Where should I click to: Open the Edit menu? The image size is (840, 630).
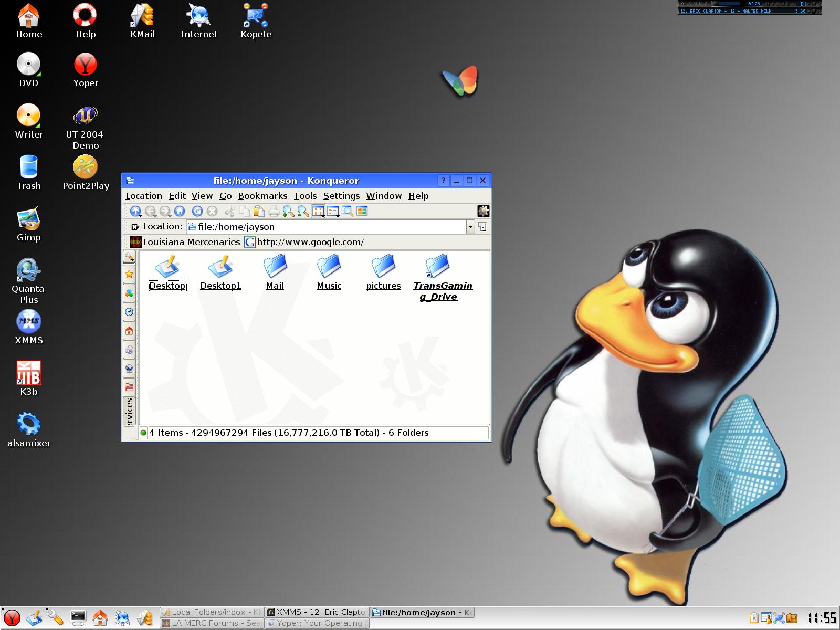177,196
